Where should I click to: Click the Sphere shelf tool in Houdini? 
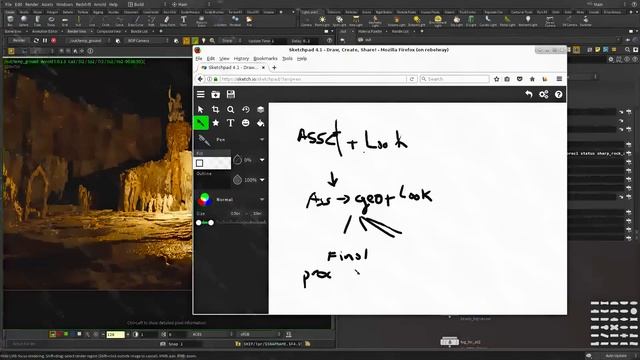click(x=24, y=21)
